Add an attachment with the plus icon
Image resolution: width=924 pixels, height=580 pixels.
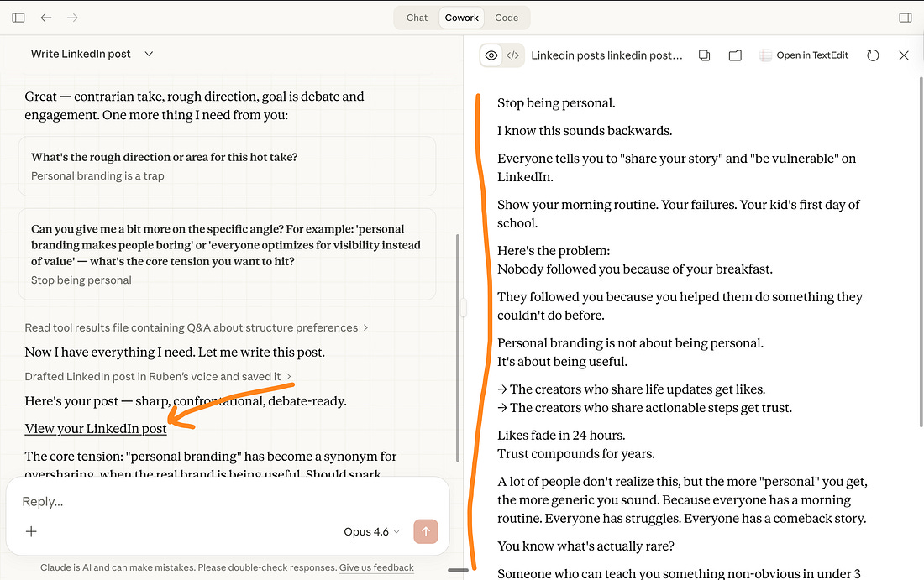point(31,531)
